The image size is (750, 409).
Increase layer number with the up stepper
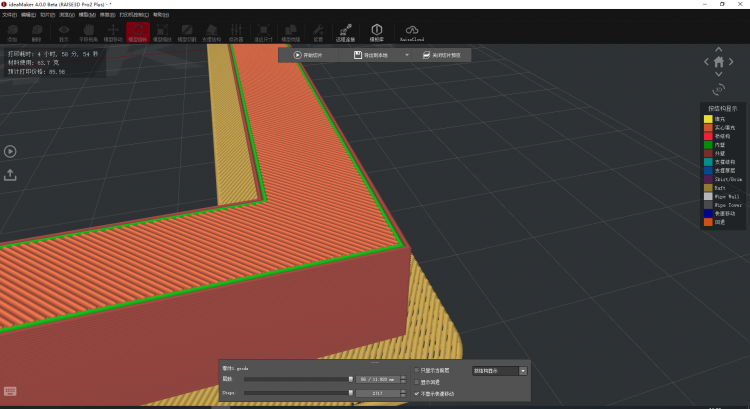(x=403, y=377)
